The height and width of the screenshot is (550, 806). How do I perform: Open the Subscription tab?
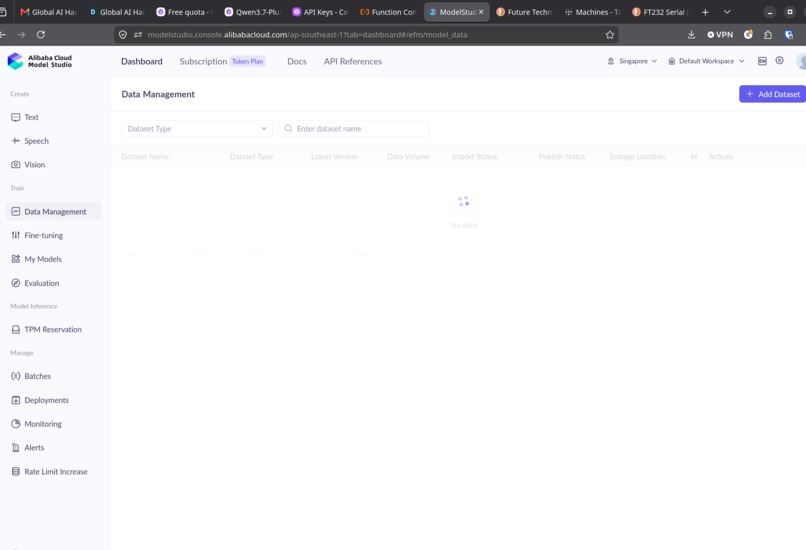[x=203, y=61]
